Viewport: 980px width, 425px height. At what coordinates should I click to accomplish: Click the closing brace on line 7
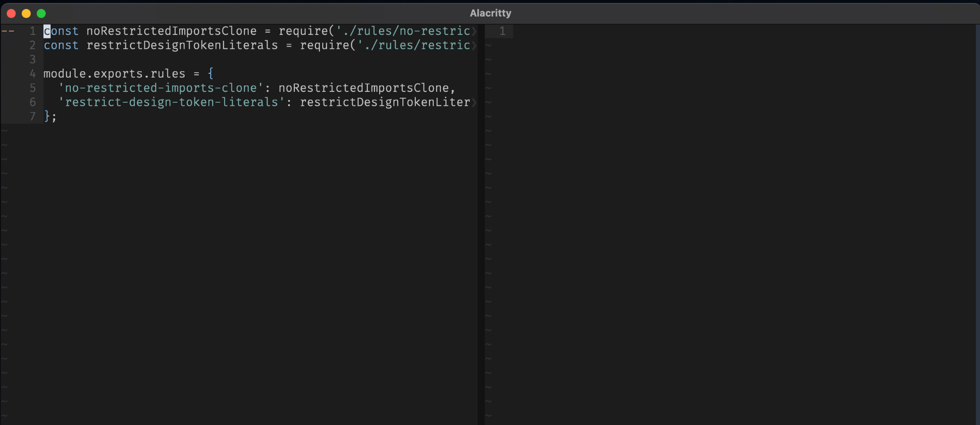tap(47, 117)
